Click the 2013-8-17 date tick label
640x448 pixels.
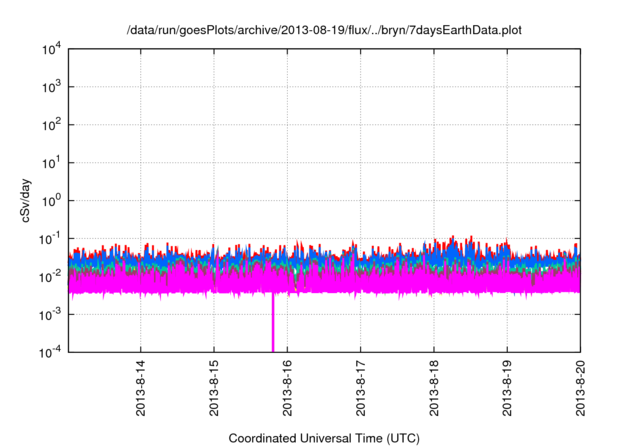tap(360, 388)
